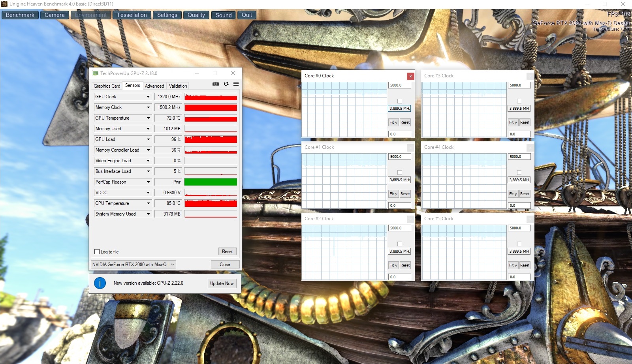Switch to the Advanced tab
Screen dimensions: 632x364
coord(154,86)
